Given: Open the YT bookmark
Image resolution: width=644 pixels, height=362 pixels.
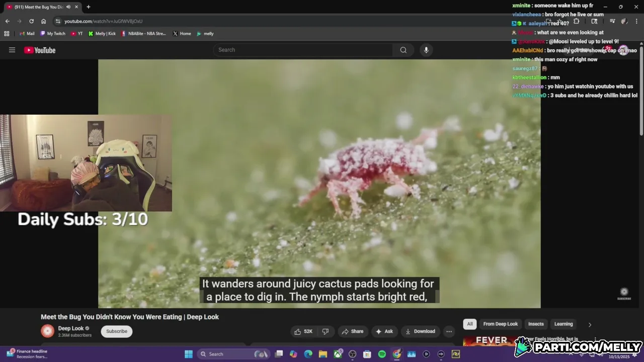Looking at the screenshot, I should (x=77, y=34).
